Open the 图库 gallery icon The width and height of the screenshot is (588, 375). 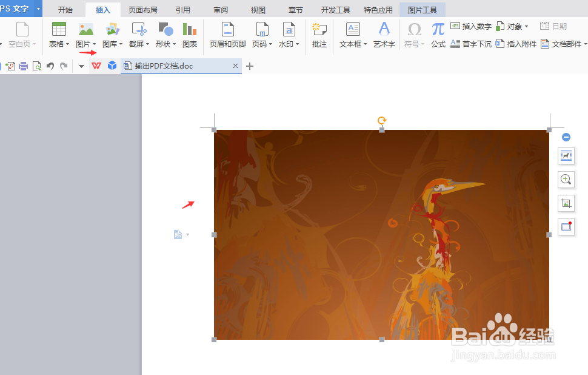pyautogui.click(x=113, y=29)
